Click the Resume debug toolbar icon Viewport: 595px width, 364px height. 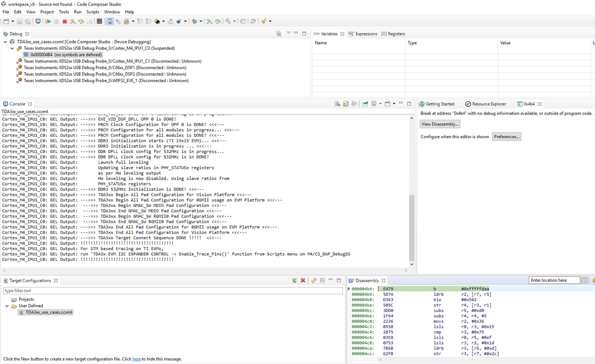click(x=48, y=21)
